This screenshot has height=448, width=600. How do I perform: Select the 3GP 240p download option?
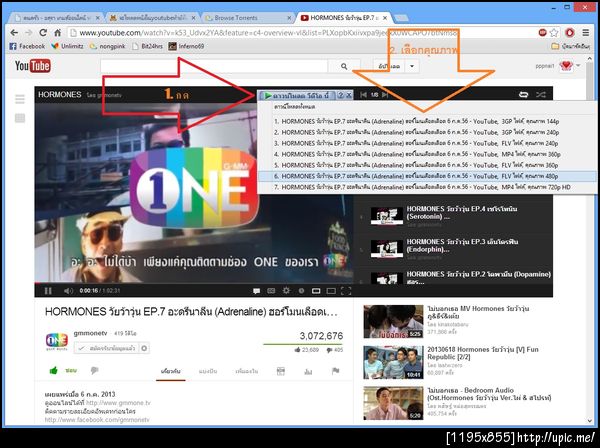tap(426, 132)
